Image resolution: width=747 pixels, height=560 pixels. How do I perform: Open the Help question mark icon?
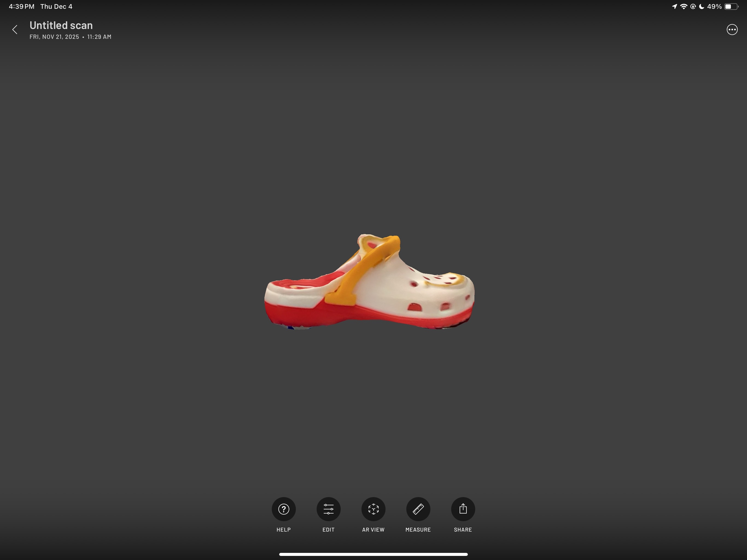point(283,509)
